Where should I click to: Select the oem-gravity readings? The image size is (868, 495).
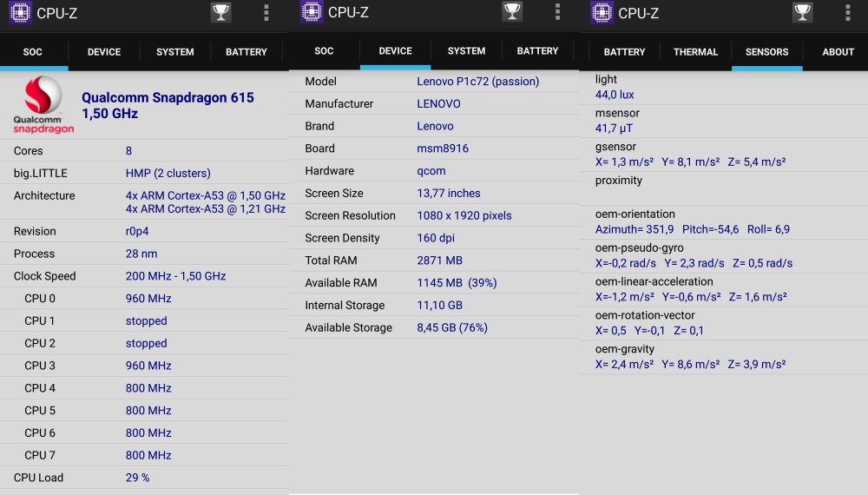(x=690, y=365)
